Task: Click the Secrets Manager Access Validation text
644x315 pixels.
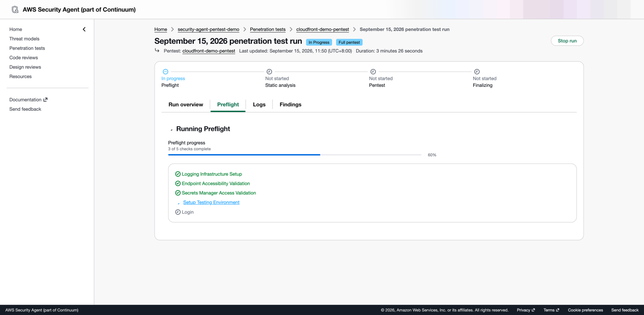Action: click(219, 193)
